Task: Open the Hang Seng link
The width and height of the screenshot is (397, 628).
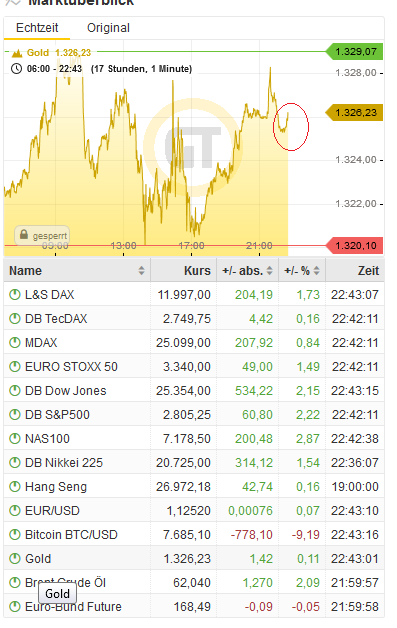Action: [56, 487]
